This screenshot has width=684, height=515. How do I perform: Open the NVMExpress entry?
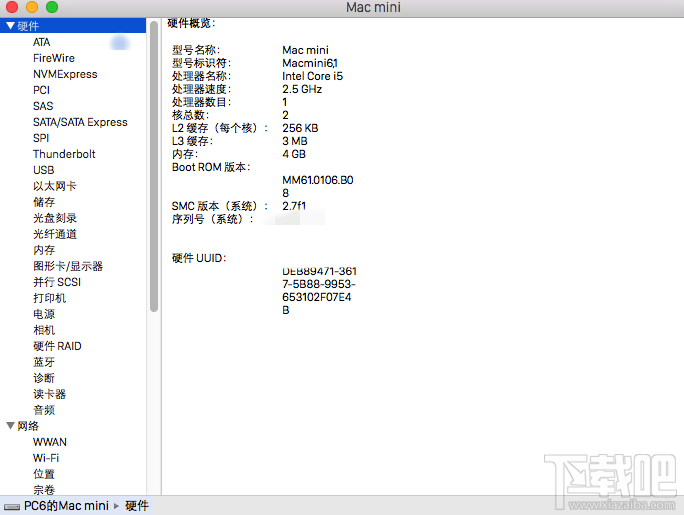(65, 74)
